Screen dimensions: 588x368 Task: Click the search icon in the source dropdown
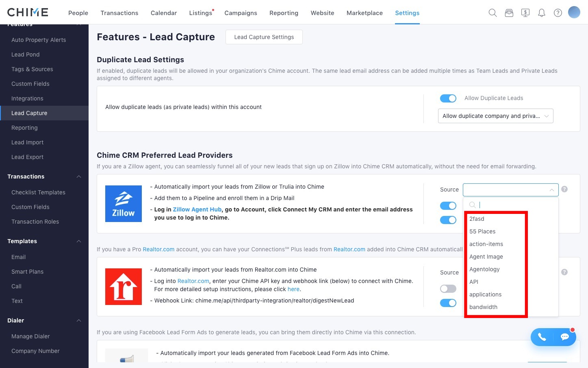(473, 205)
